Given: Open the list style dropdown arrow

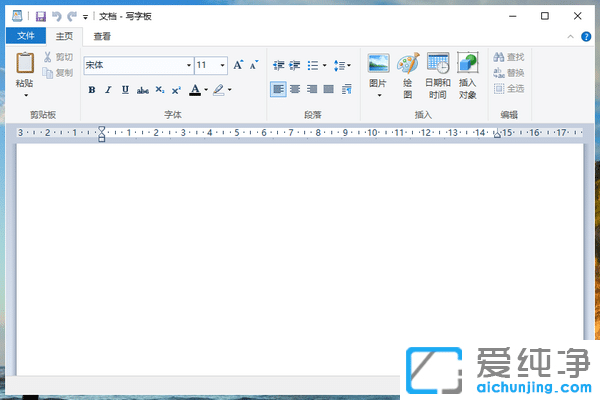Looking at the screenshot, I should [x=324, y=65].
